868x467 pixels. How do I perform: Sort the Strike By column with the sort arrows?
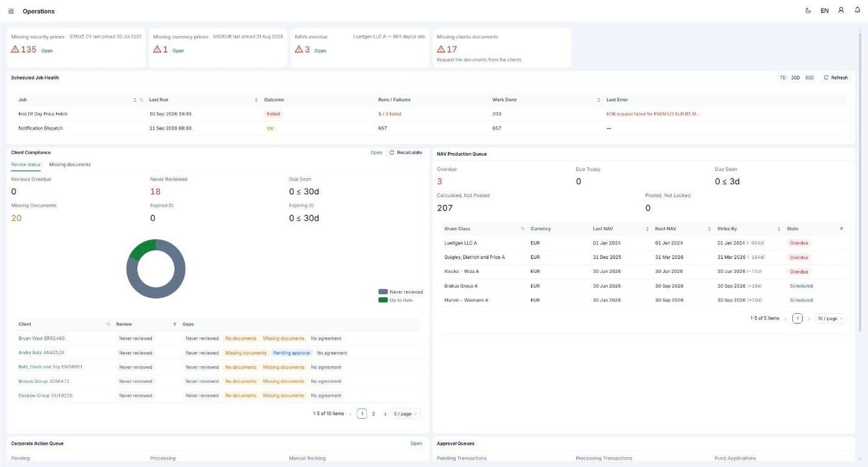tap(779, 229)
